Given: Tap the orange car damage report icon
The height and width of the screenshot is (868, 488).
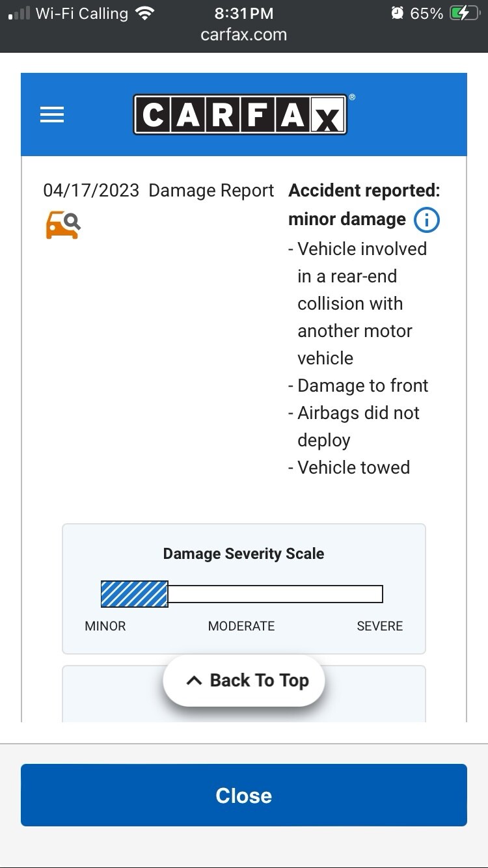Looking at the screenshot, I should coord(63,225).
